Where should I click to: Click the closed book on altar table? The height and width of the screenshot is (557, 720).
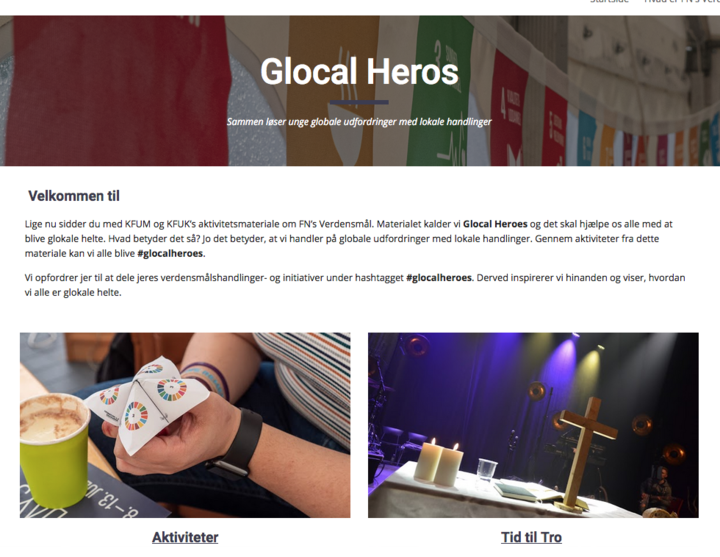(x=518, y=491)
